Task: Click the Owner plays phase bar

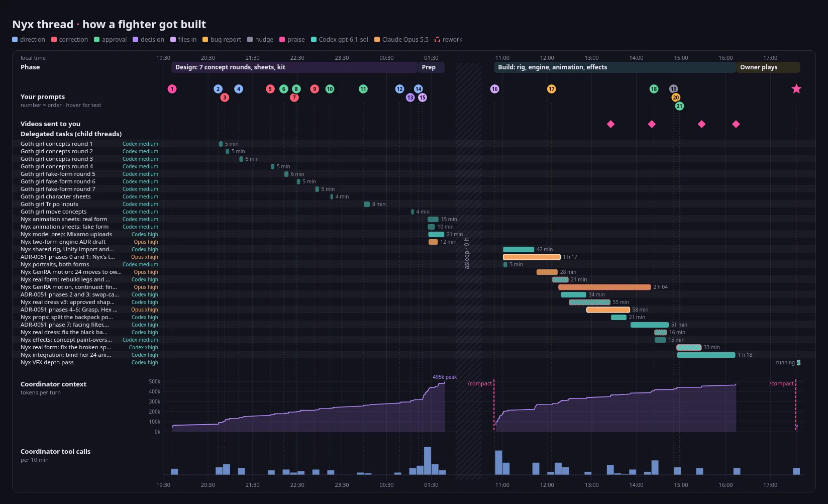Action: (x=768, y=67)
